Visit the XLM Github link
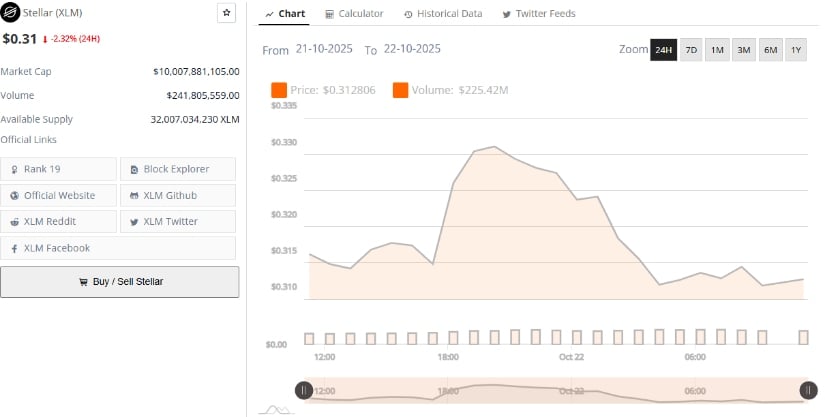This screenshot has height=417, width=825. (178, 195)
